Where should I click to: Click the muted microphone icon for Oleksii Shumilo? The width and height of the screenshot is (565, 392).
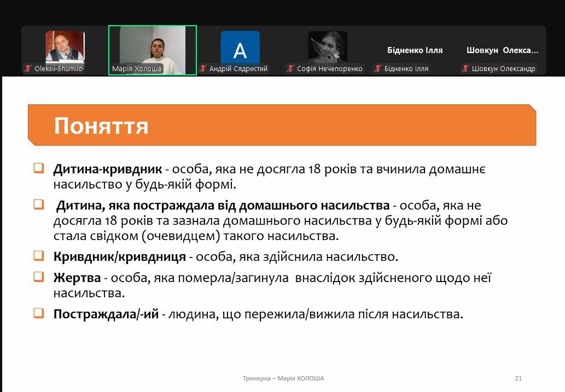(28, 69)
